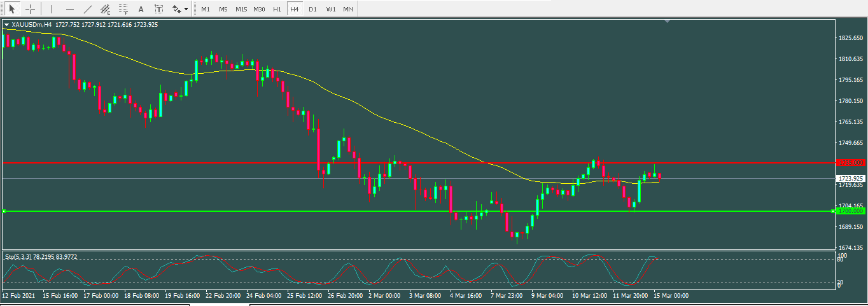Select the cursor arrow tool

11,9
